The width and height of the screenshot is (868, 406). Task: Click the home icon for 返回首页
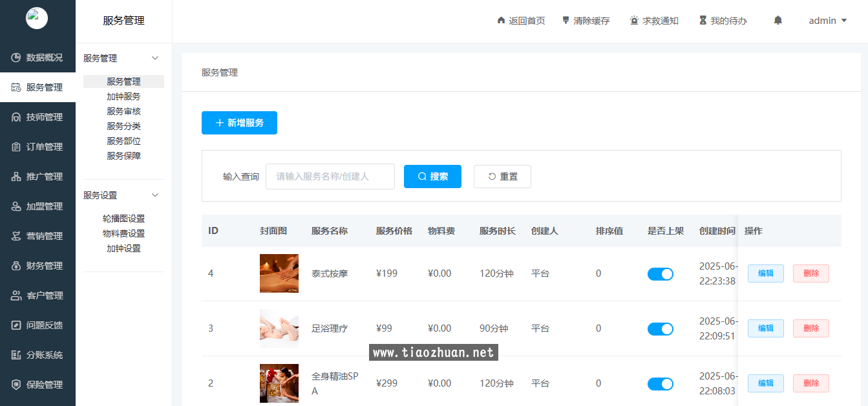(x=501, y=21)
